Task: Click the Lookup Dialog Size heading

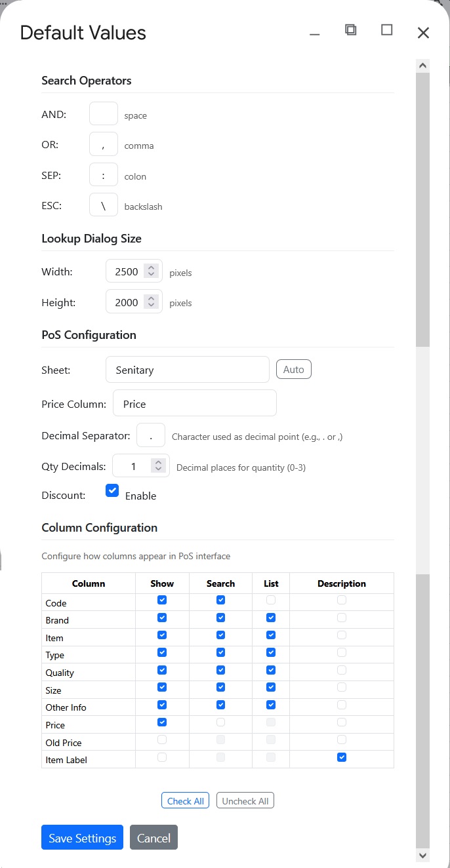Action: click(x=91, y=239)
